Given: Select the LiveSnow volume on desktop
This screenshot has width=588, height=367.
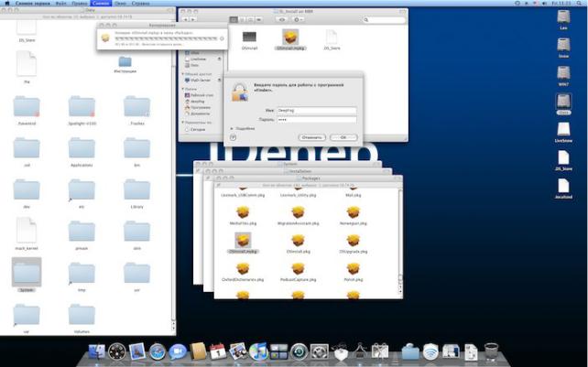Looking at the screenshot, I should [x=563, y=132].
